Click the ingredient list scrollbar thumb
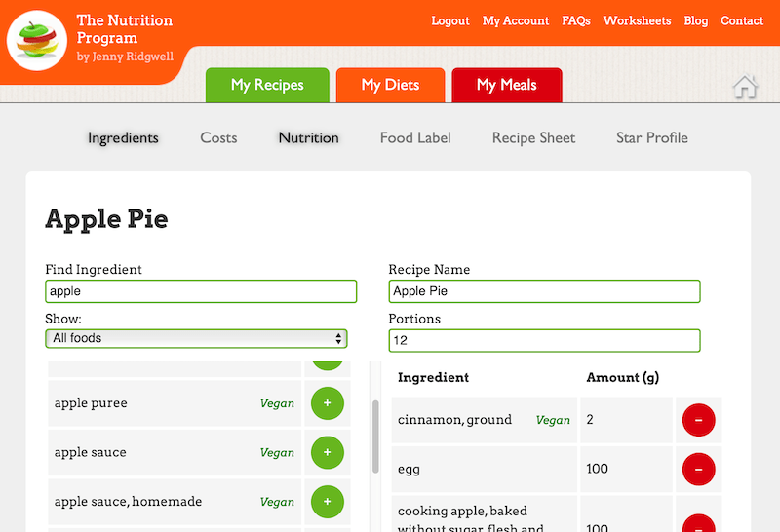 click(375, 437)
